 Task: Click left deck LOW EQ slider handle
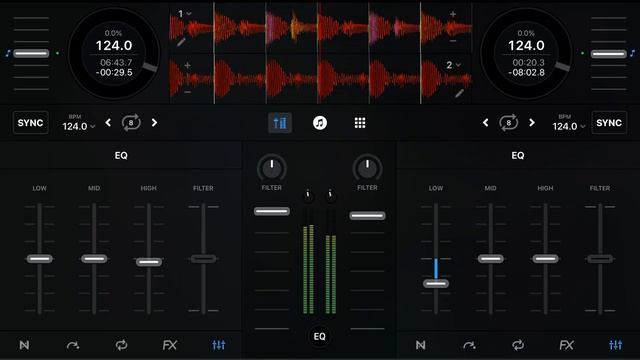click(40, 259)
